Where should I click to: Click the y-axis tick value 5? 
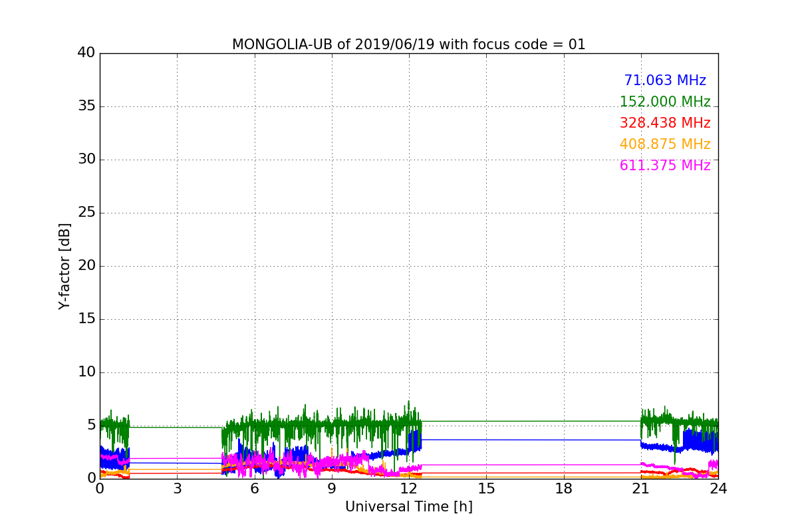90,425
